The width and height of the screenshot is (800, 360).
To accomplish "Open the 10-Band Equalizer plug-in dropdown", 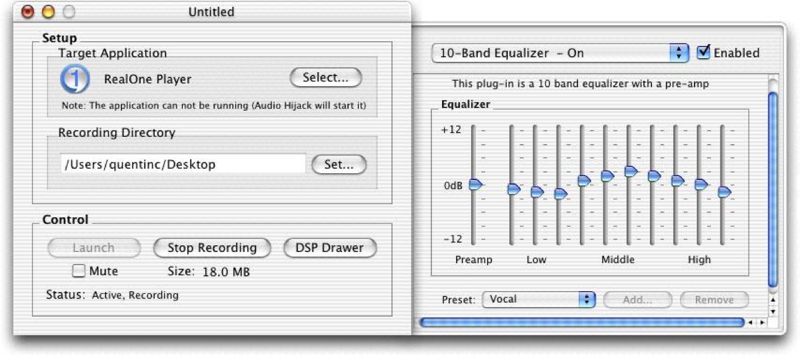I will click(x=560, y=53).
